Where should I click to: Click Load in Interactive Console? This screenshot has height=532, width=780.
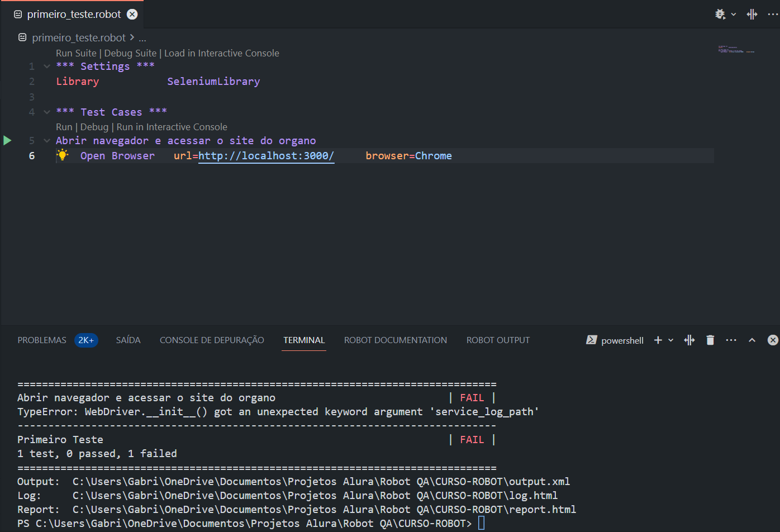pos(222,53)
